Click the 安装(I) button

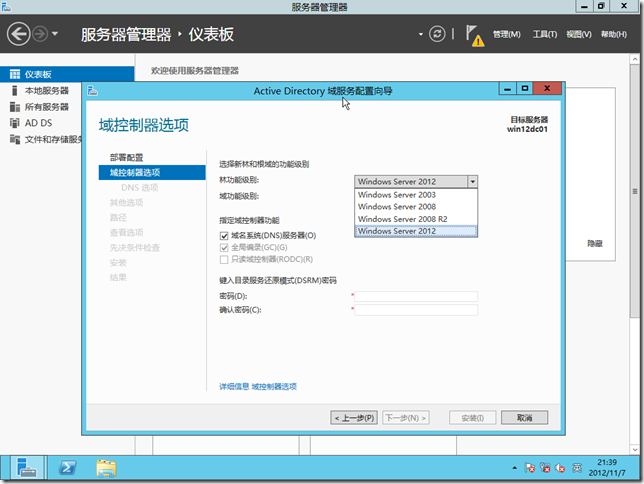pos(472,418)
